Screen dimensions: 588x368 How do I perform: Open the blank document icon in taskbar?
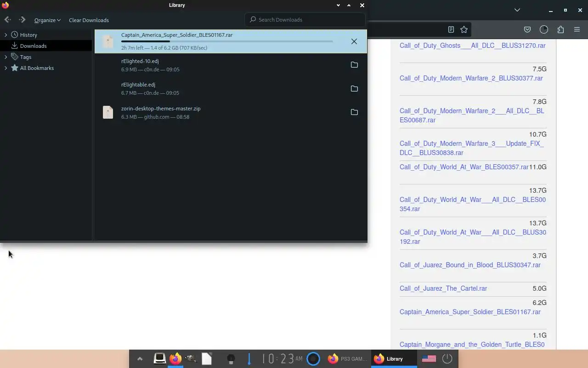click(207, 359)
